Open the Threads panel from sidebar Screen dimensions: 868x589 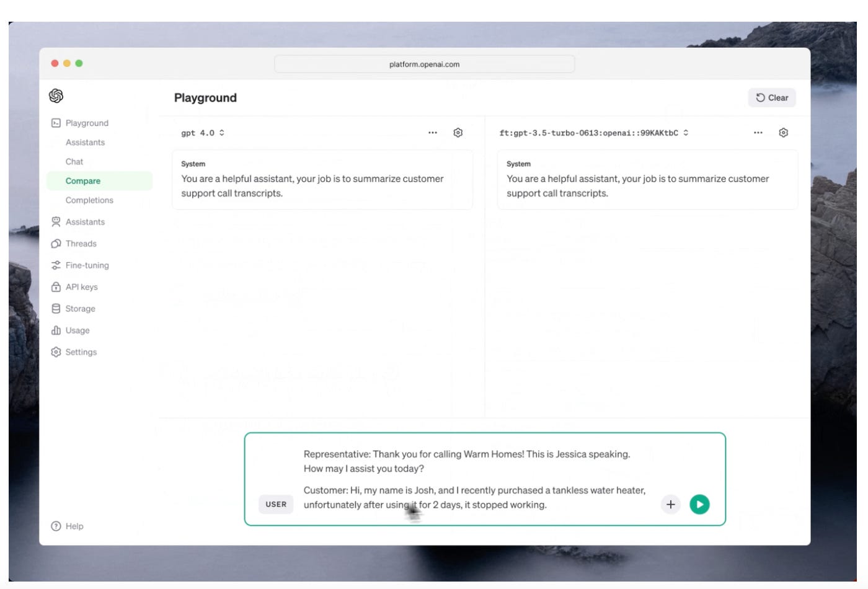[x=81, y=243]
